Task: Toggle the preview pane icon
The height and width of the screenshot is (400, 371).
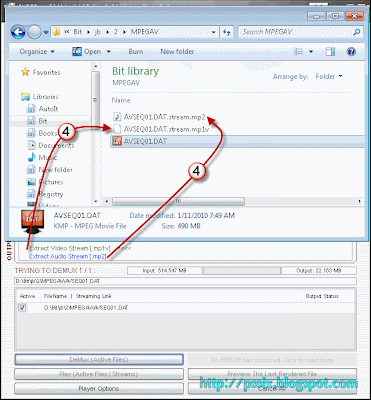Action: coord(330,52)
